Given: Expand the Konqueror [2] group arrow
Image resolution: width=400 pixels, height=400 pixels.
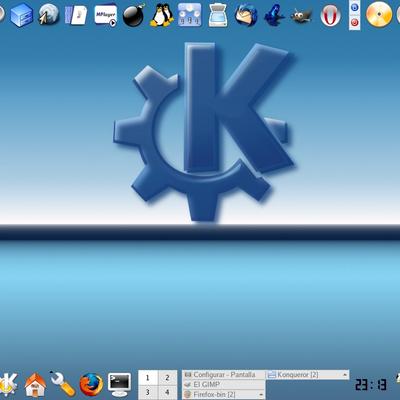Looking at the screenshot, I should (x=345, y=375).
